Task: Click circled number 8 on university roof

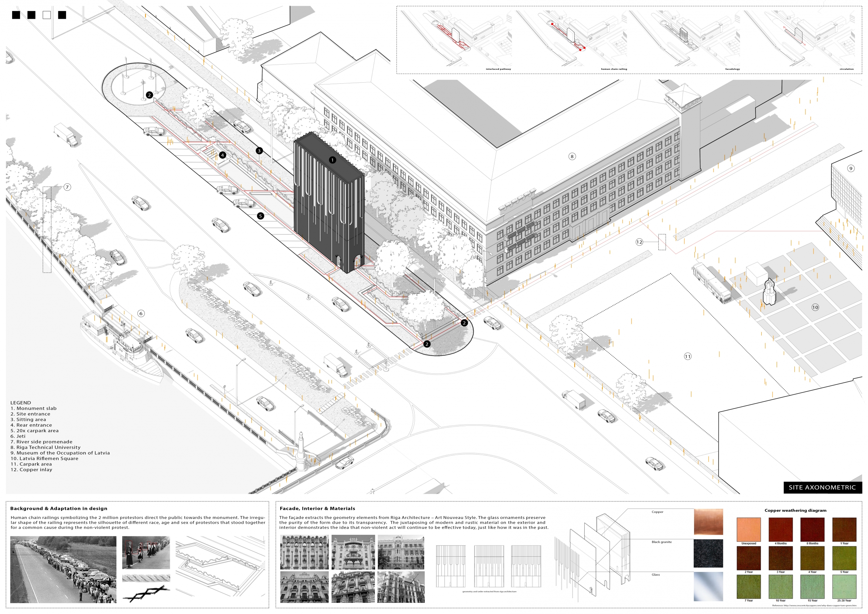Action: point(572,157)
